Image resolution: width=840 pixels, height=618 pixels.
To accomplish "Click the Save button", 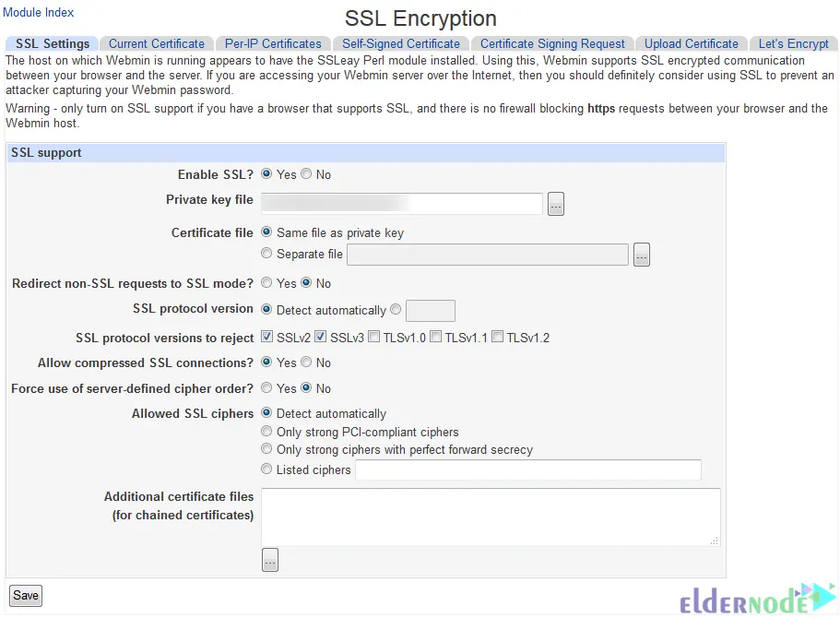I will pos(25,595).
